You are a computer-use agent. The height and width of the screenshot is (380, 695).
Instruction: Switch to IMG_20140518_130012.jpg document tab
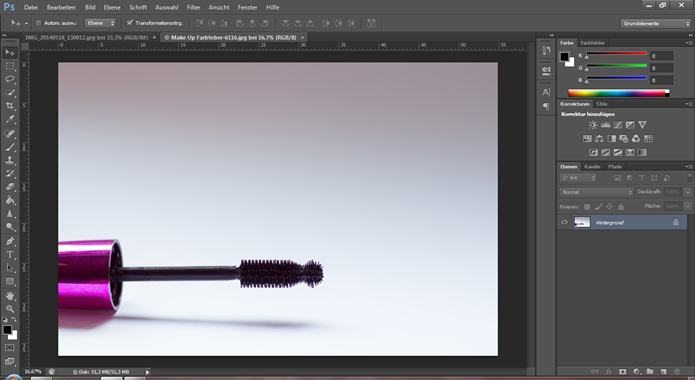87,38
